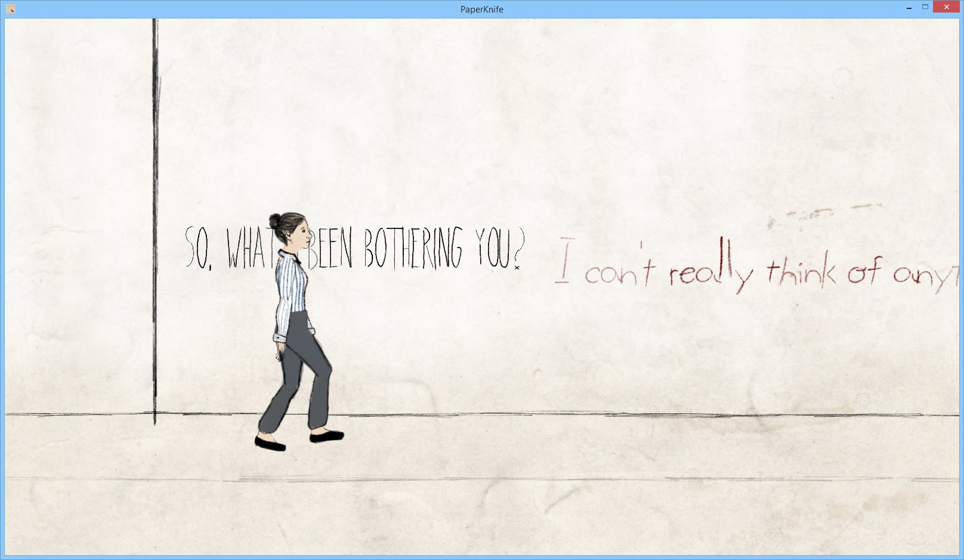Viewport: 964px width, 560px height.
Task: Close the PaperKnife window
Action: pyautogui.click(x=946, y=7)
